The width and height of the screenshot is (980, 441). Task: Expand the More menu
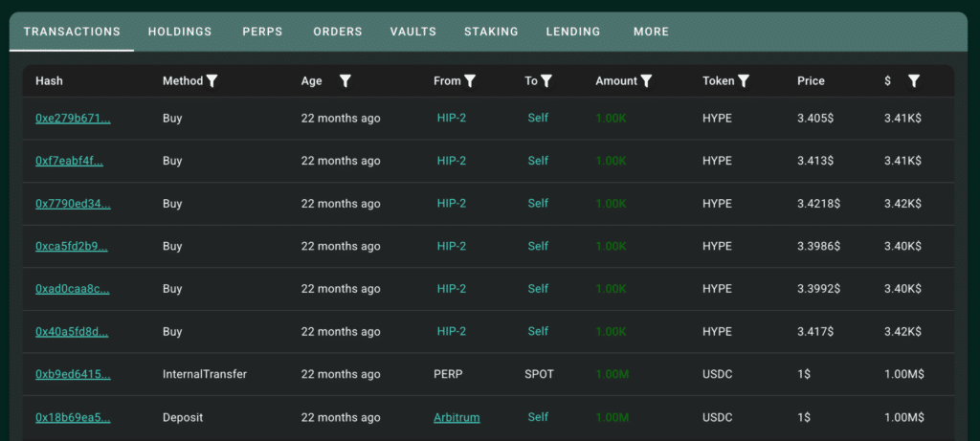(x=651, y=32)
